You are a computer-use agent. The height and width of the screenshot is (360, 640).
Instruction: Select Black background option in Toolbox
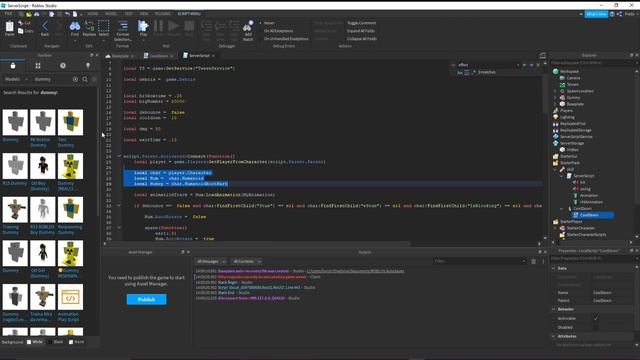pos(56,342)
